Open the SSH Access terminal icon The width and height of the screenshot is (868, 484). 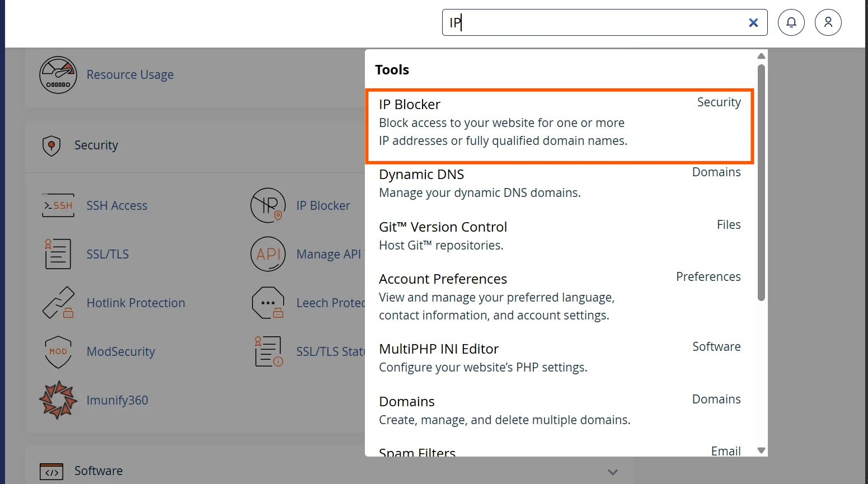point(58,205)
